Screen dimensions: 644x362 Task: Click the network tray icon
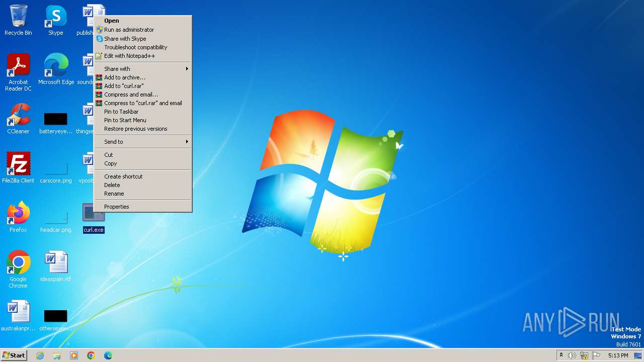tap(584, 355)
